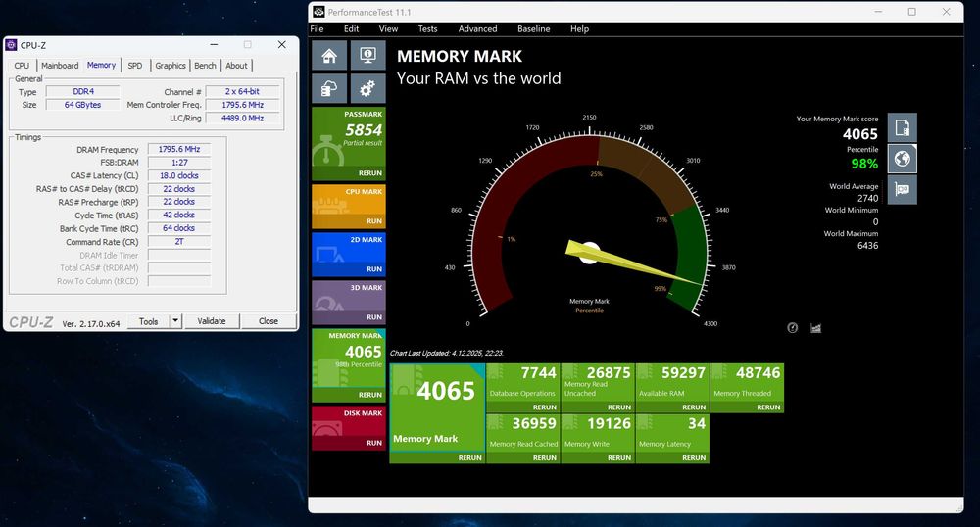Click the CPU-Z title bar app icon

[x=11, y=45]
